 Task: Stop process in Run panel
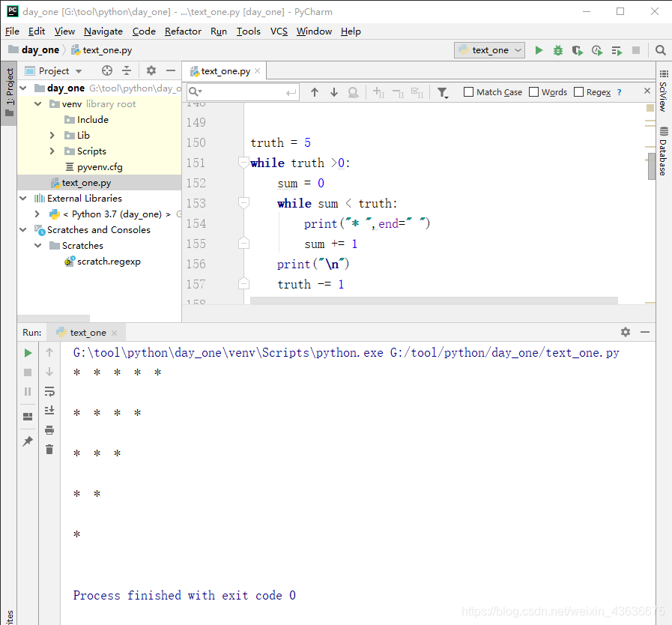tap(28, 372)
